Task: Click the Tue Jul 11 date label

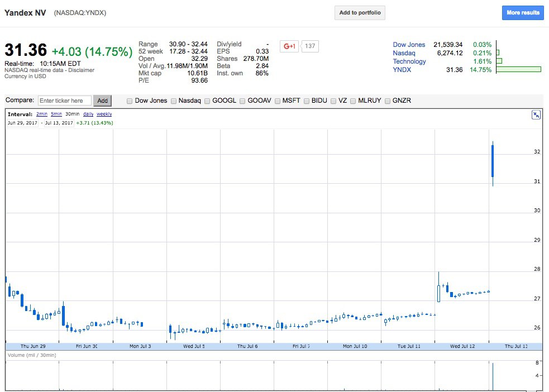Action: pyautogui.click(x=409, y=346)
